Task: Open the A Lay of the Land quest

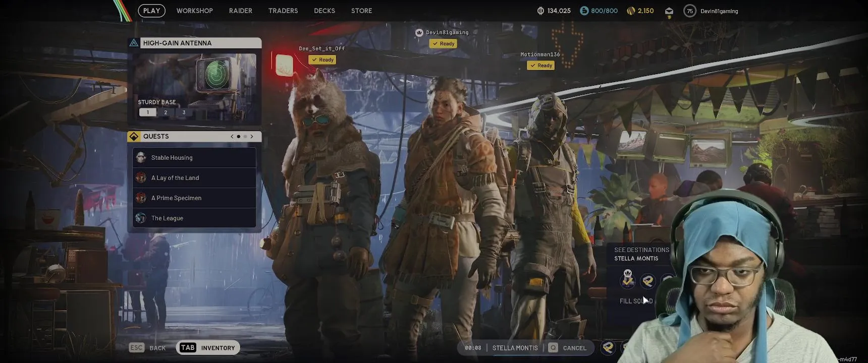Action: point(194,178)
